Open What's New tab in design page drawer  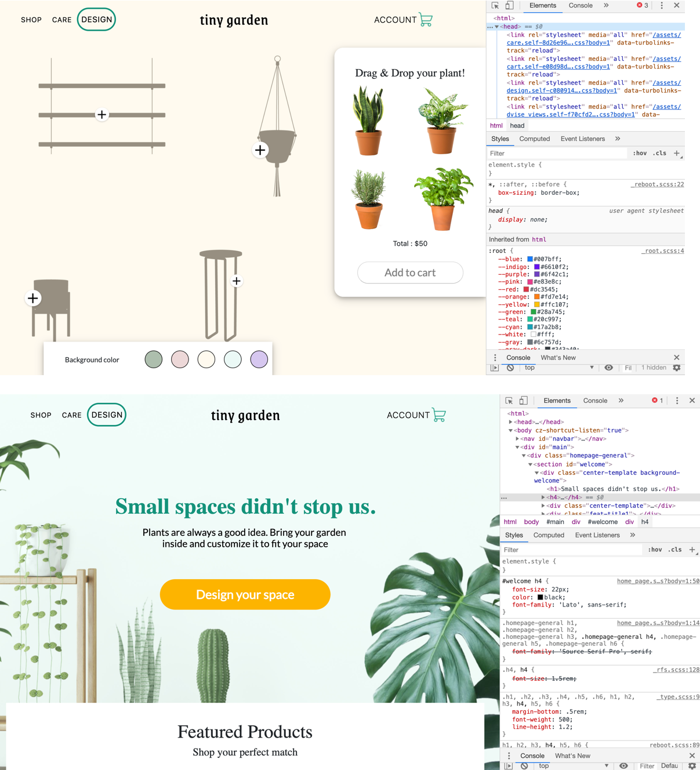558,358
